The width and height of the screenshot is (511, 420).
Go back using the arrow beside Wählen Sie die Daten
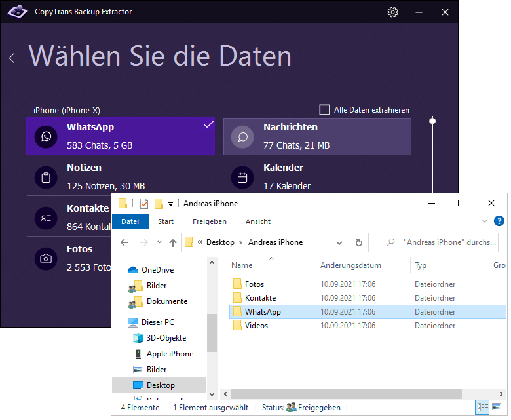pyautogui.click(x=14, y=58)
